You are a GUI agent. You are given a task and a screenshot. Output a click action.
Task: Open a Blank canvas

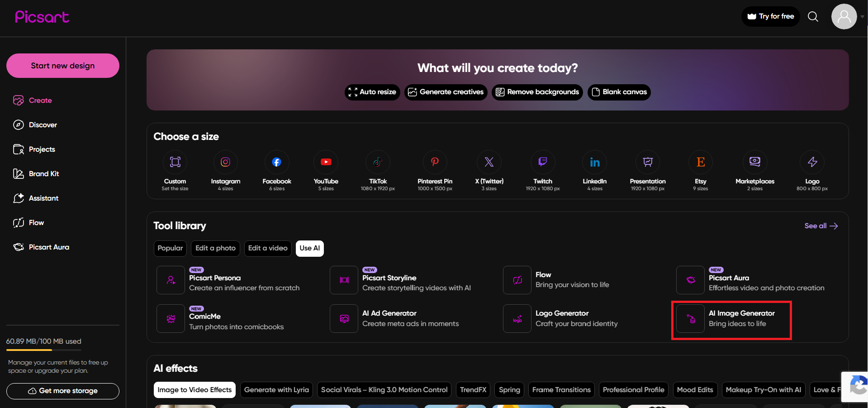click(x=619, y=92)
